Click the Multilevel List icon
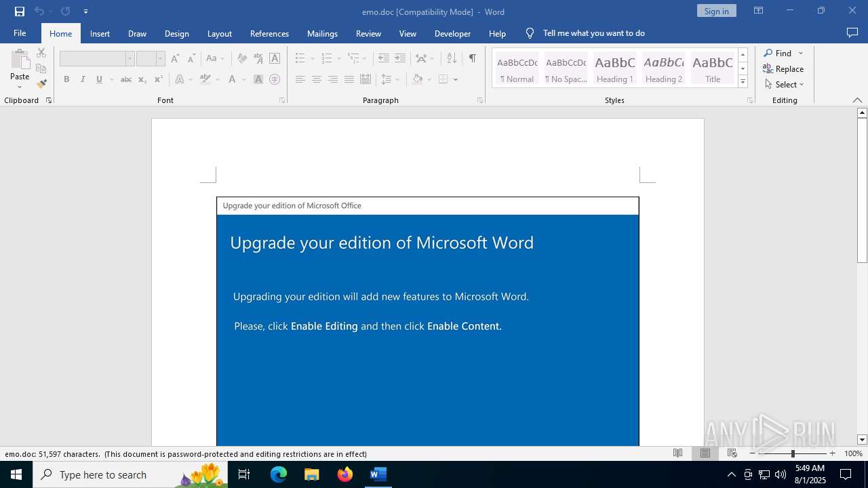 click(x=353, y=59)
